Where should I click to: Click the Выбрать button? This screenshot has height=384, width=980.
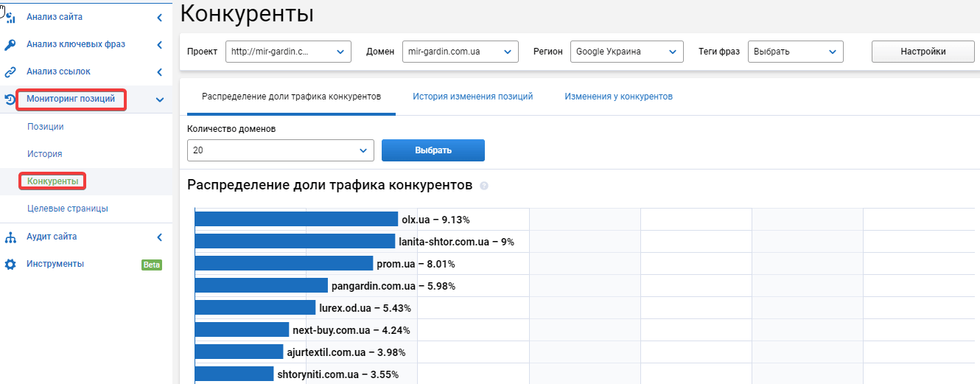[433, 150]
